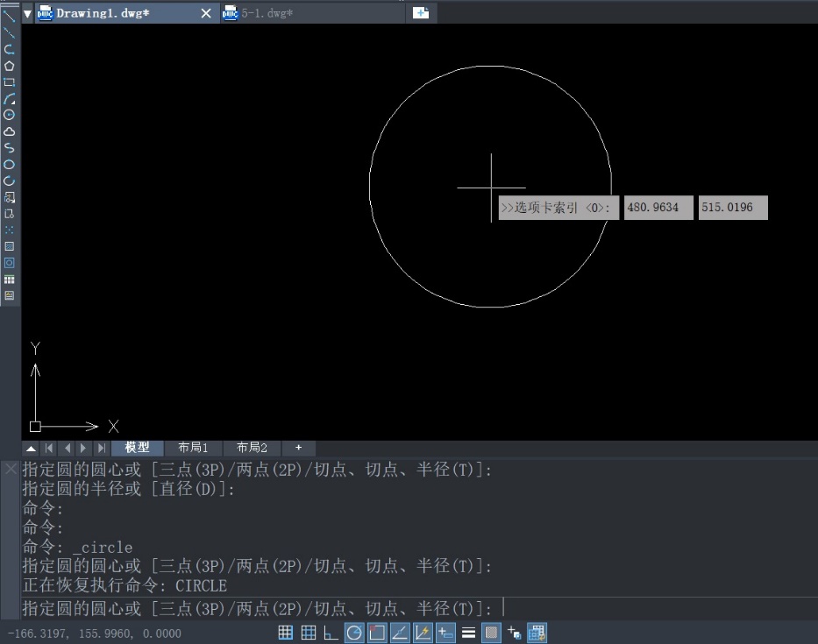This screenshot has width=818, height=644.
Task: Select the Multiline text tool
Action: tap(10, 295)
